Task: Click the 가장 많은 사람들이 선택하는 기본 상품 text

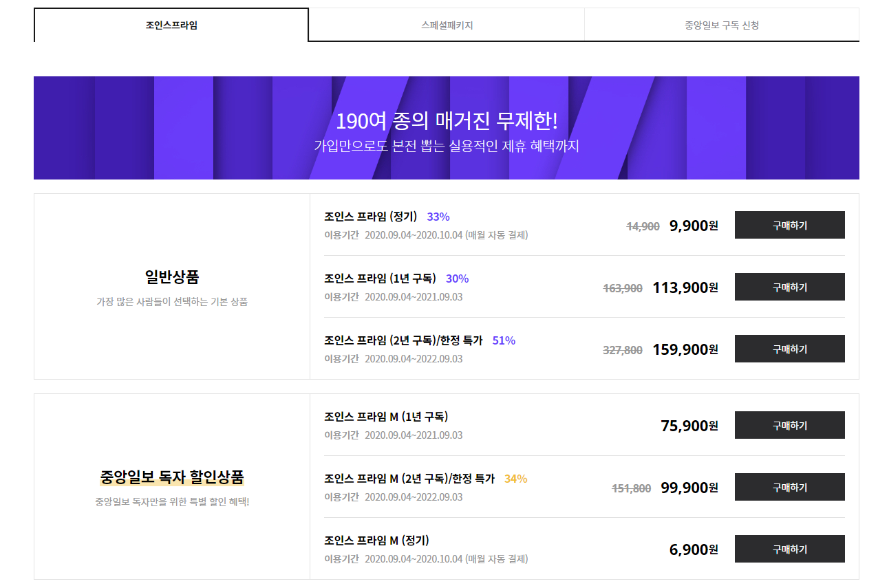Action: tap(172, 301)
